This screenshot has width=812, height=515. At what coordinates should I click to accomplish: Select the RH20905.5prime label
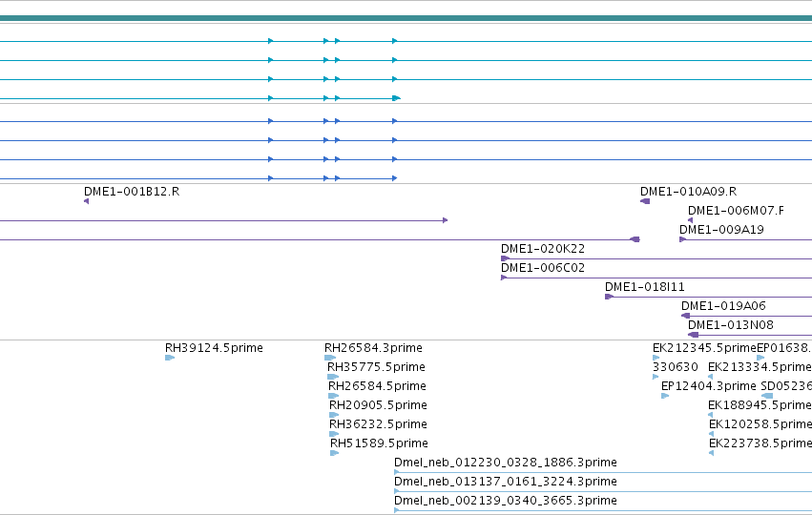pos(378,405)
